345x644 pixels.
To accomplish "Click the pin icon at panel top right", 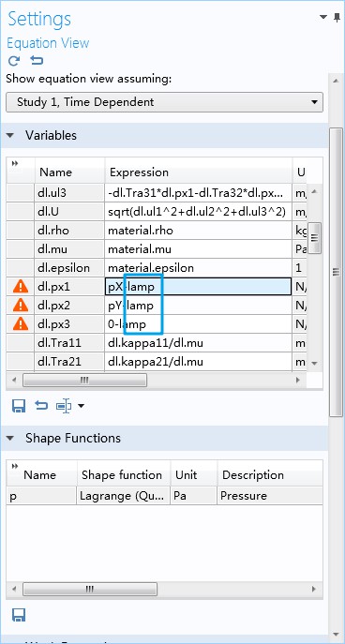I will click(x=337, y=17).
